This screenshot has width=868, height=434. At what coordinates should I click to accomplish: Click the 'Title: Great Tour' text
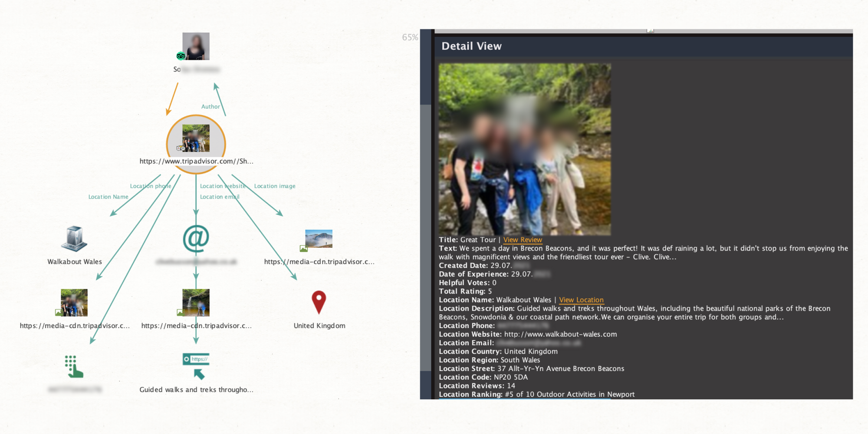click(467, 240)
